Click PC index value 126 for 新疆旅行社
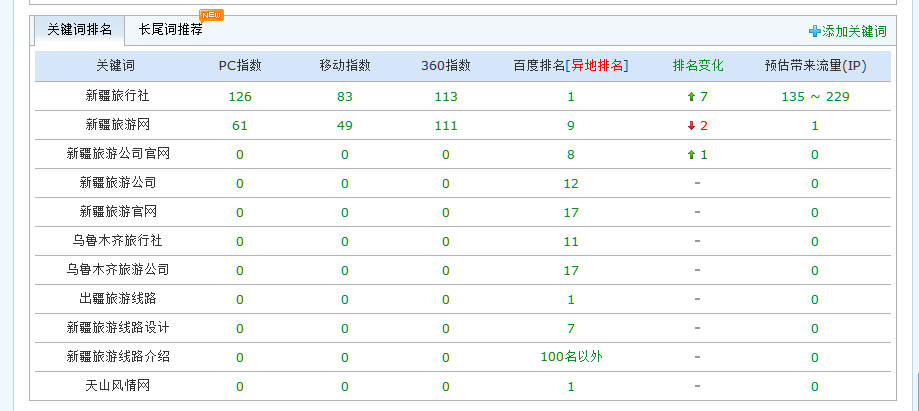 click(x=240, y=97)
